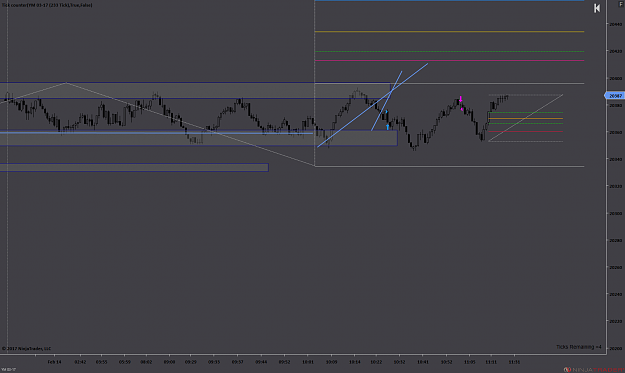The height and width of the screenshot is (373, 625).
Task: Click the 2017 NinjaTrader, LLC copyright text
Action: point(26,349)
